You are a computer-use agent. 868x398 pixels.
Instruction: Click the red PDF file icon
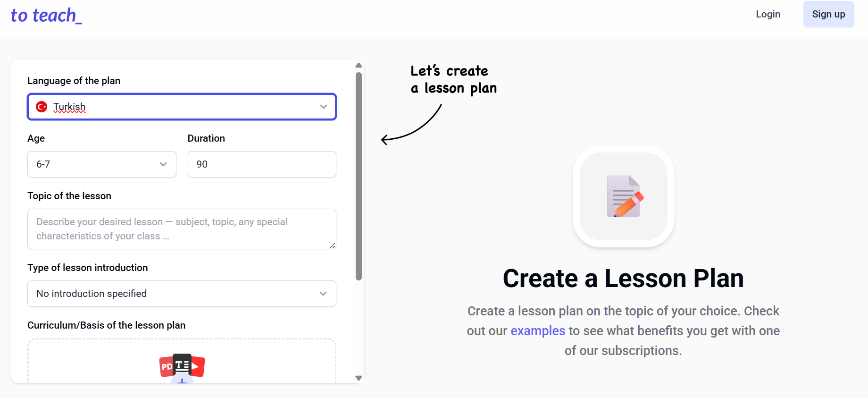(x=166, y=367)
